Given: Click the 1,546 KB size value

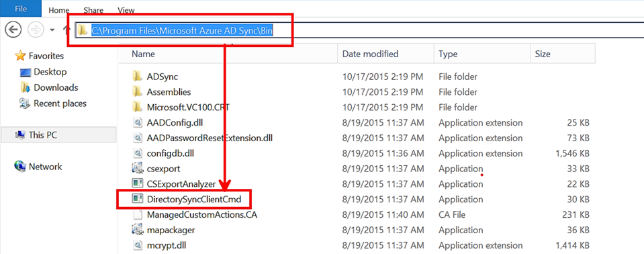Looking at the screenshot, I should pyautogui.click(x=573, y=153).
